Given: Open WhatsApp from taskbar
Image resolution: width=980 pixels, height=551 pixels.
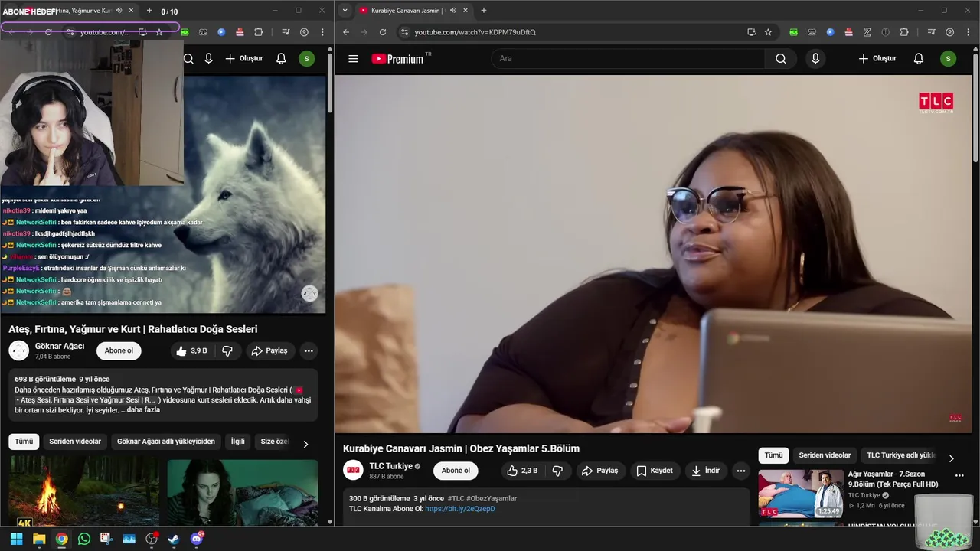Looking at the screenshot, I should (x=83, y=539).
